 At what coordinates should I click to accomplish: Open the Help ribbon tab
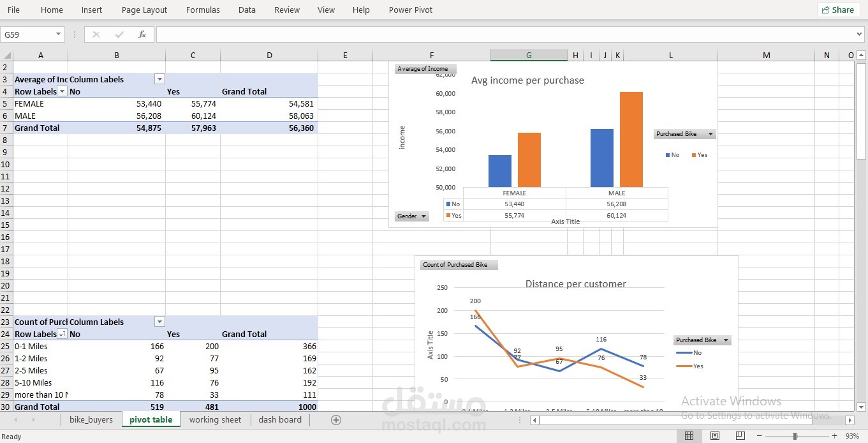(x=361, y=10)
